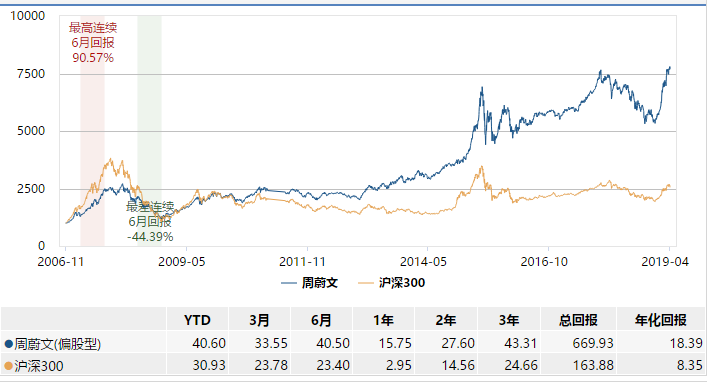Viewport: 707px width, 382px height.
Task: Select the 2年 column header
Action: 446,320
